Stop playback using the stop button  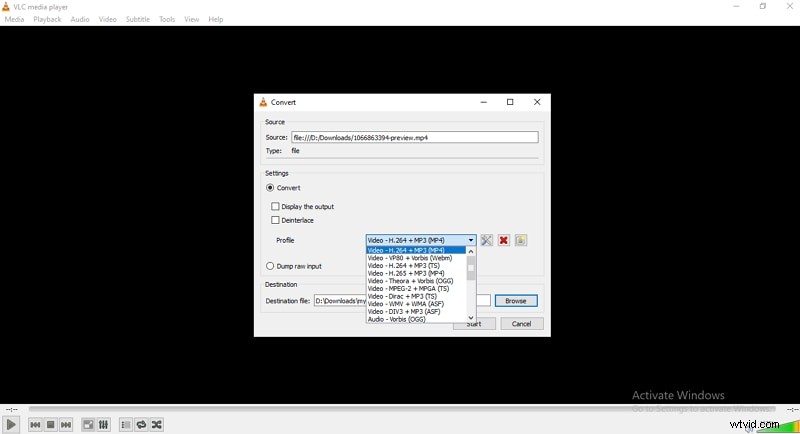pos(51,424)
